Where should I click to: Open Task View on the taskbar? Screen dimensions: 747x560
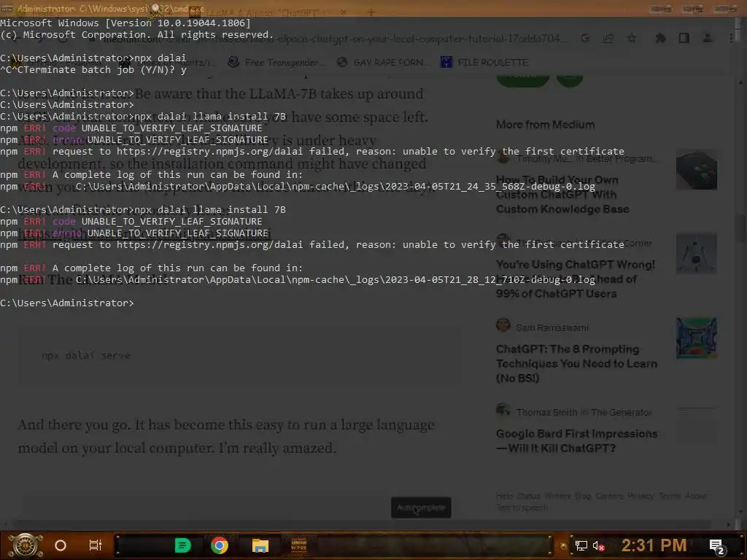tap(96, 545)
